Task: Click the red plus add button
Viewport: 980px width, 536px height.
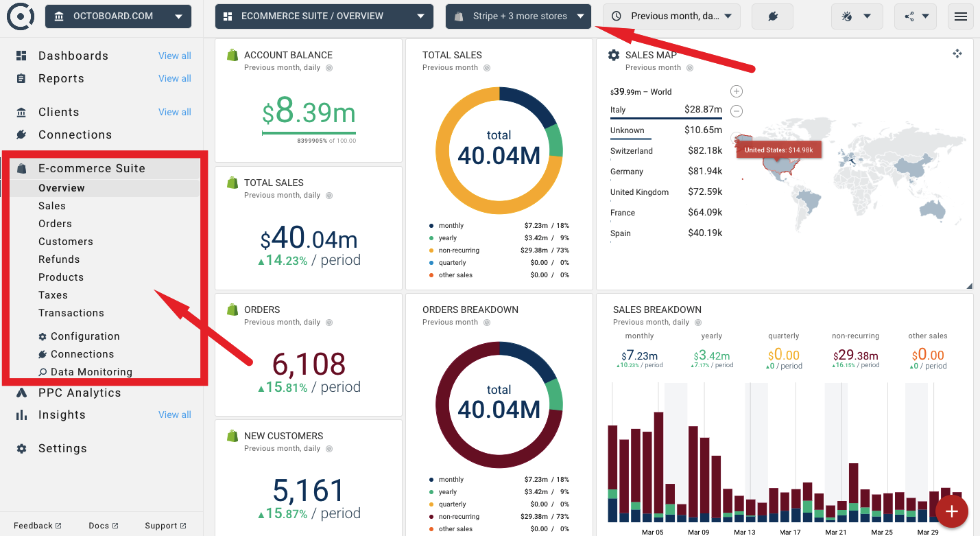Action: pos(952,511)
